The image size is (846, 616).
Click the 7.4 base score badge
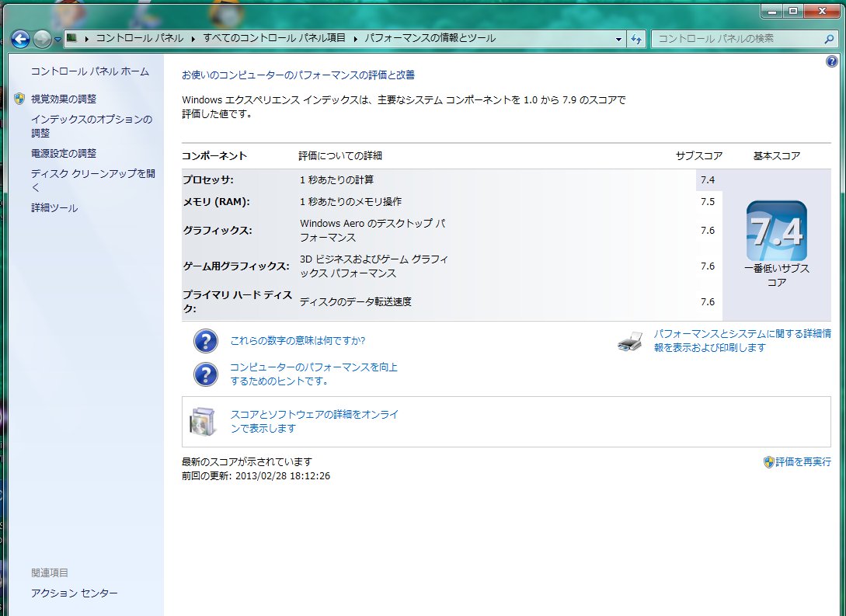tap(776, 231)
